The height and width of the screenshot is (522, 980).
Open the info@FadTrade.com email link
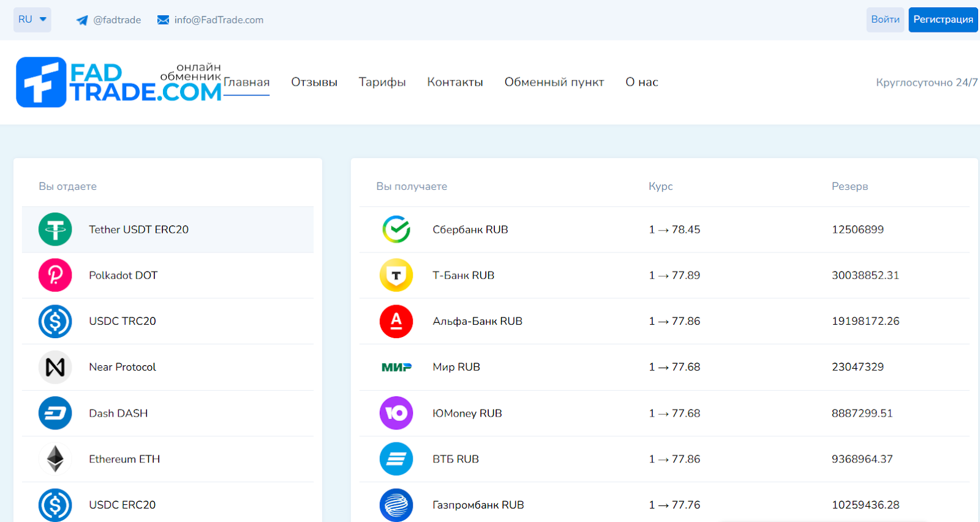(x=219, y=20)
